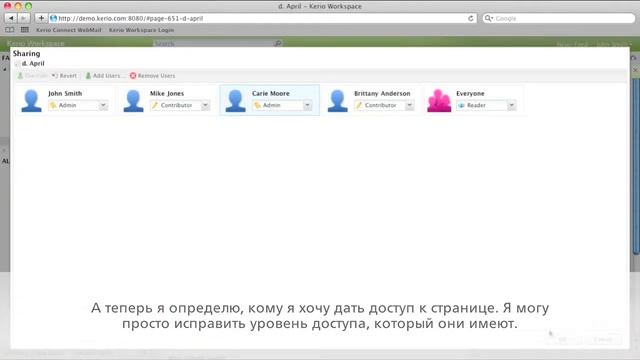
Task: Click the Add Users button
Action: pyautogui.click(x=102, y=76)
